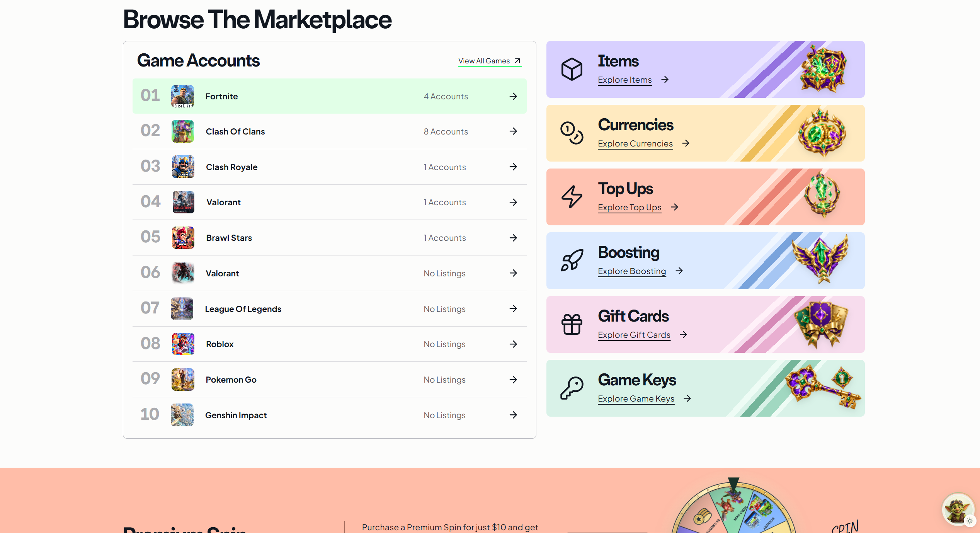Select the Brawl Stars thumbnail
The height and width of the screenshot is (533, 980).
pos(183,238)
